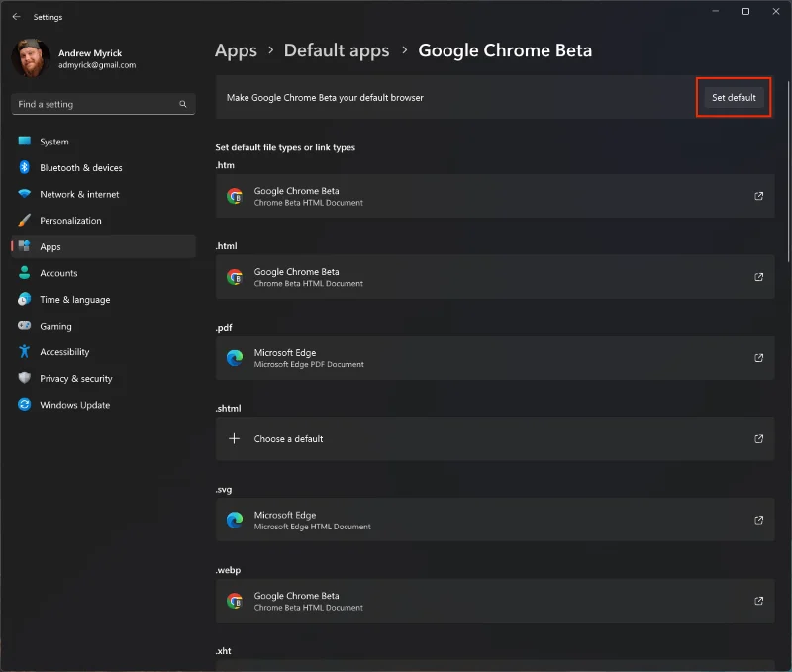
Task: Change the .svg Microsoft Edge default
Action: tap(495, 520)
